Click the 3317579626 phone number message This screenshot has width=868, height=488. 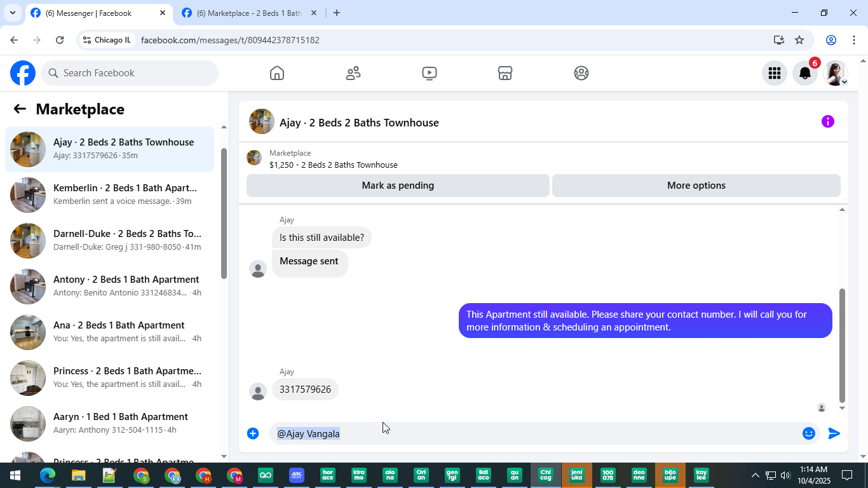(305, 390)
